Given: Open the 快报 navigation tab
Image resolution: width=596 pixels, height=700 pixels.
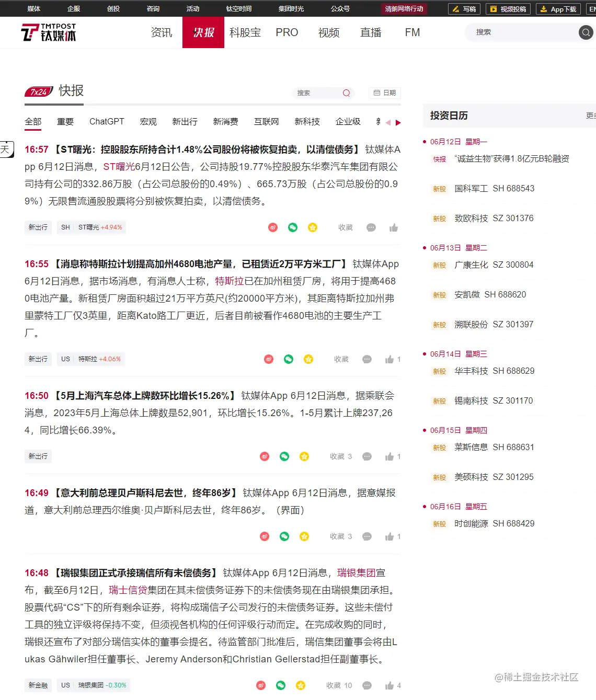Looking at the screenshot, I should tap(203, 32).
